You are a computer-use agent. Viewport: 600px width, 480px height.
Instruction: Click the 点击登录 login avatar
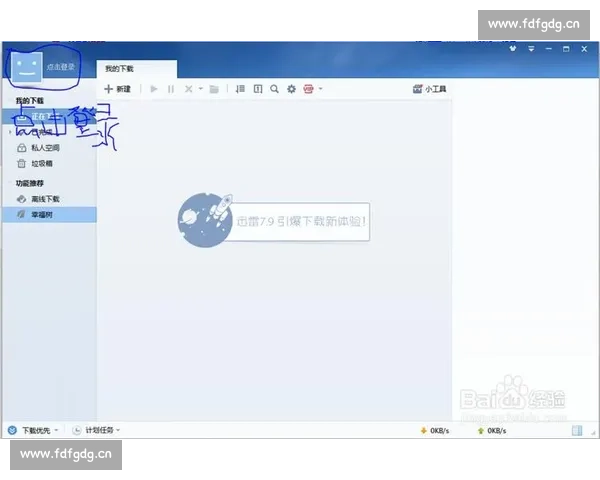click(29, 66)
